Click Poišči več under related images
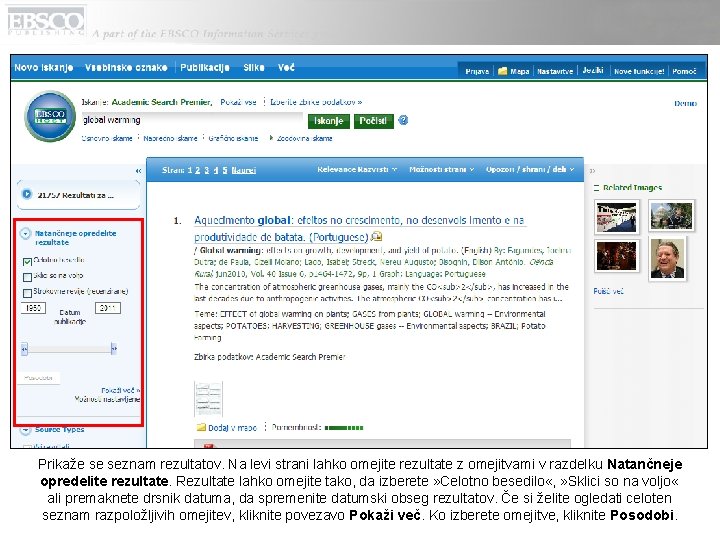 click(x=608, y=291)
